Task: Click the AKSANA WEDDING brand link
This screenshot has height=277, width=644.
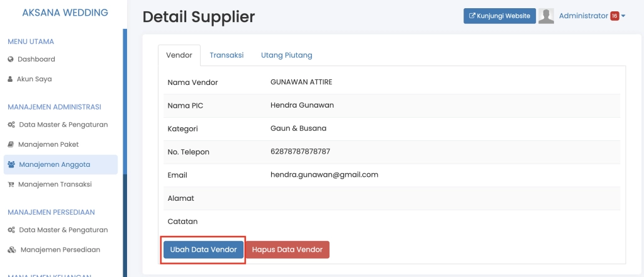Action: [x=65, y=13]
